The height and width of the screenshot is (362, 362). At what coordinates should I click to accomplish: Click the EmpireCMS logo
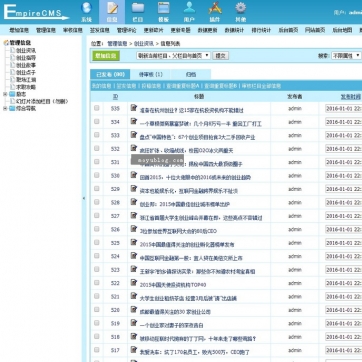pos(36,12)
